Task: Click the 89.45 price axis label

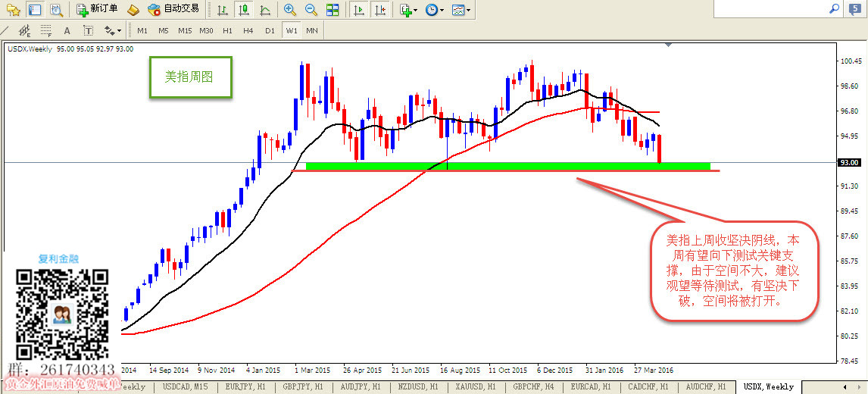Action: (x=850, y=211)
